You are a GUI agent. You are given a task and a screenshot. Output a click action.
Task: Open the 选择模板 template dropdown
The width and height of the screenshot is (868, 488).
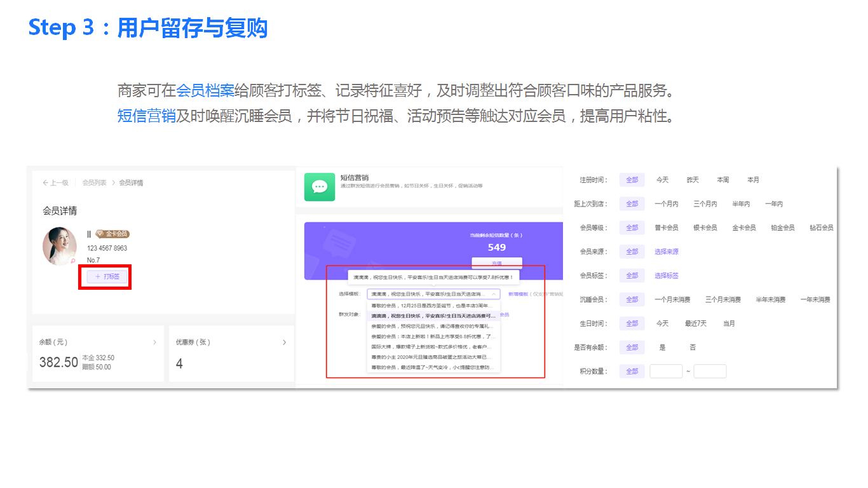click(x=433, y=294)
